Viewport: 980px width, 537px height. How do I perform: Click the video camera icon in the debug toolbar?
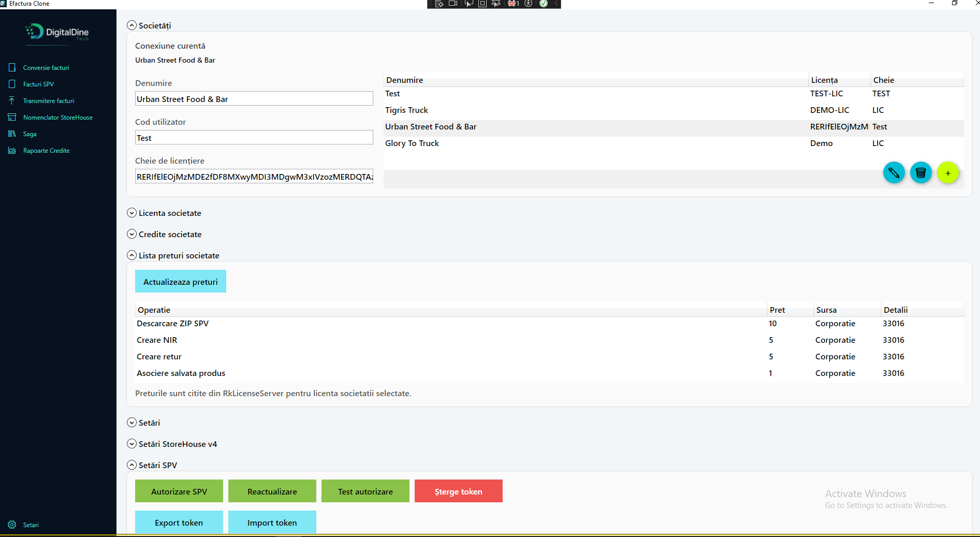pyautogui.click(x=453, y=4)
